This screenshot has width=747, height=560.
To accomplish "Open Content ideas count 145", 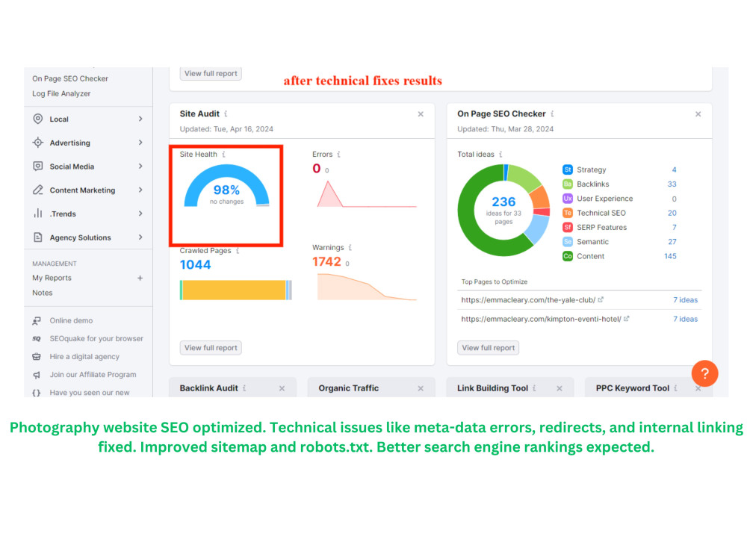I will [x=670, y=256].
